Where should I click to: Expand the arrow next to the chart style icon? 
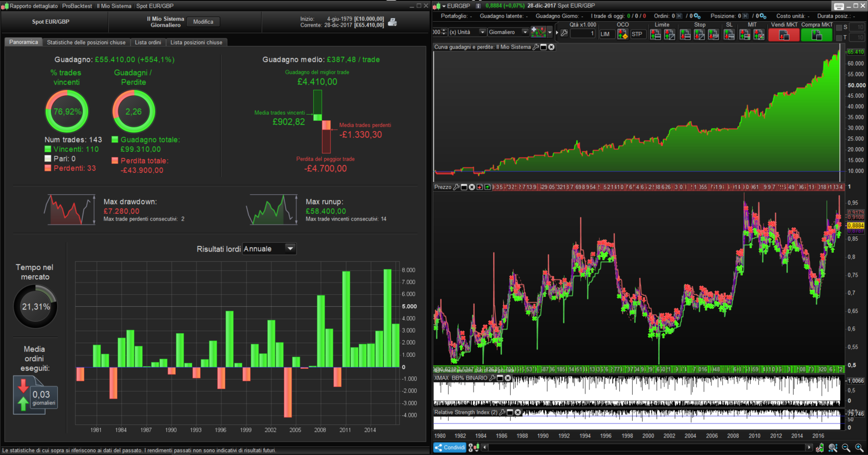click(x=550, y=32)
